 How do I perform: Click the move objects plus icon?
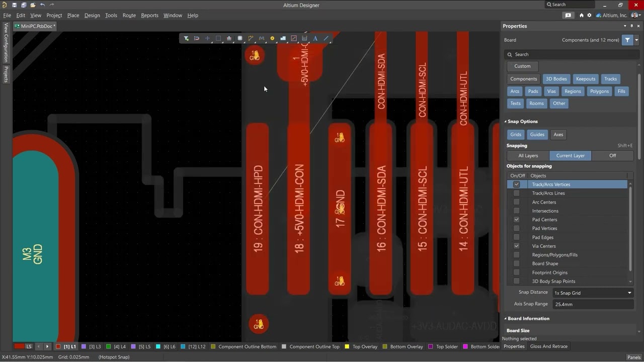(207, 38)
